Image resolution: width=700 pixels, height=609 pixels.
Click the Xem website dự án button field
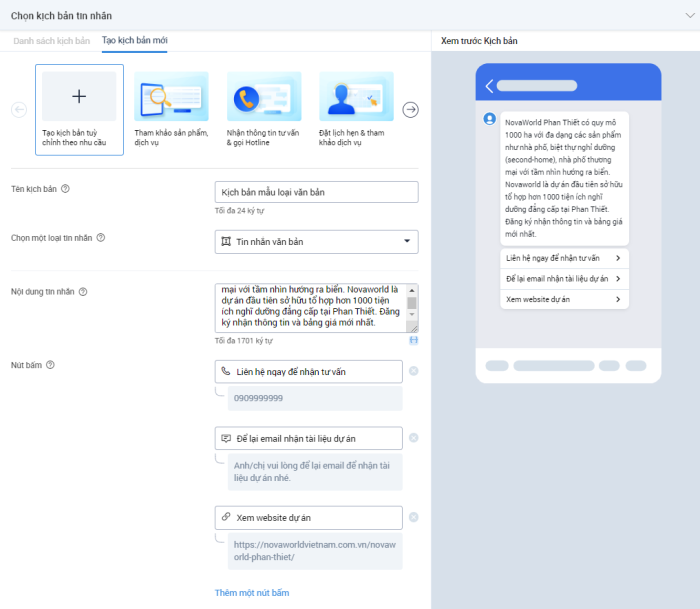308,517
